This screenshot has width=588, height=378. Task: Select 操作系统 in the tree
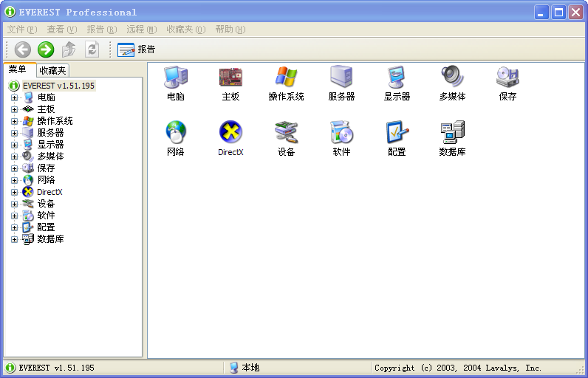55,121
